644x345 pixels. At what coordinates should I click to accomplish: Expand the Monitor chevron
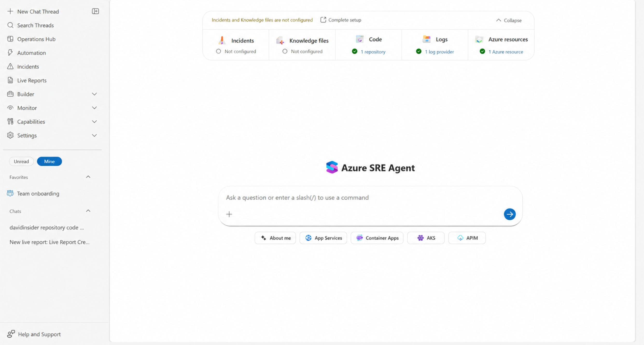[x=94, y=108]
